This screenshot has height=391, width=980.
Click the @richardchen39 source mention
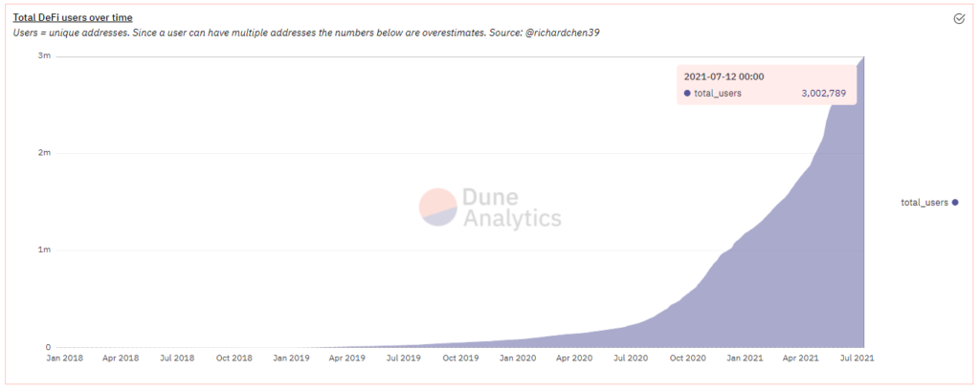(x=560, y=33)
